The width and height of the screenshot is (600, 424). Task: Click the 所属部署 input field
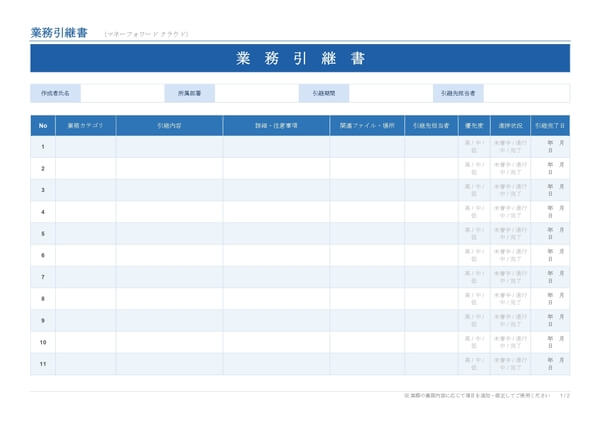tap(256, 93)
